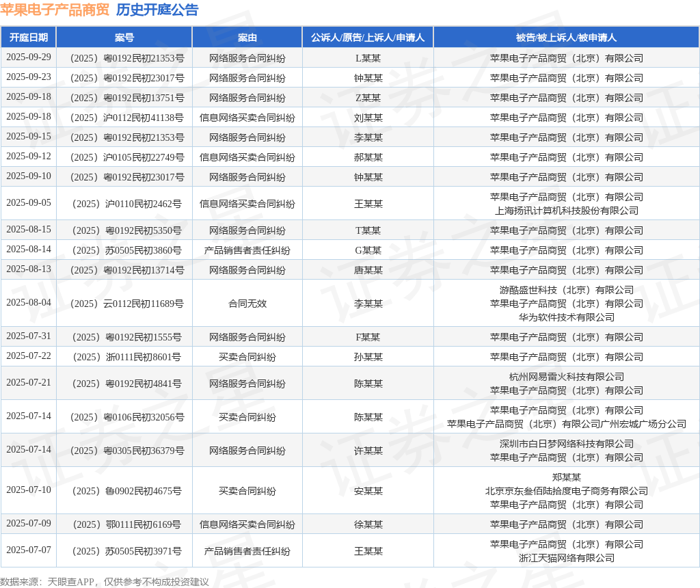This screenshot has height=588, width=700.
Task: Click case number 粤0192民初1555号
Action: pos(144,337)
